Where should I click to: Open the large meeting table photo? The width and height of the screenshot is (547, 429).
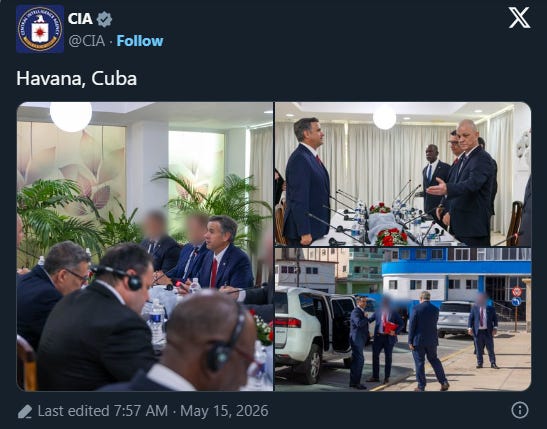(x=145, y=246)
